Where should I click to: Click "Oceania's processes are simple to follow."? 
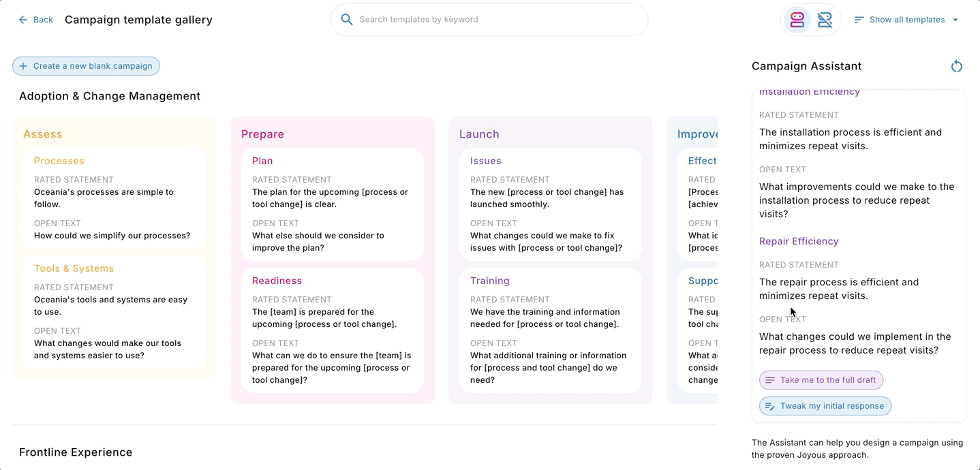pyautogui.click(x=104, y=198)
